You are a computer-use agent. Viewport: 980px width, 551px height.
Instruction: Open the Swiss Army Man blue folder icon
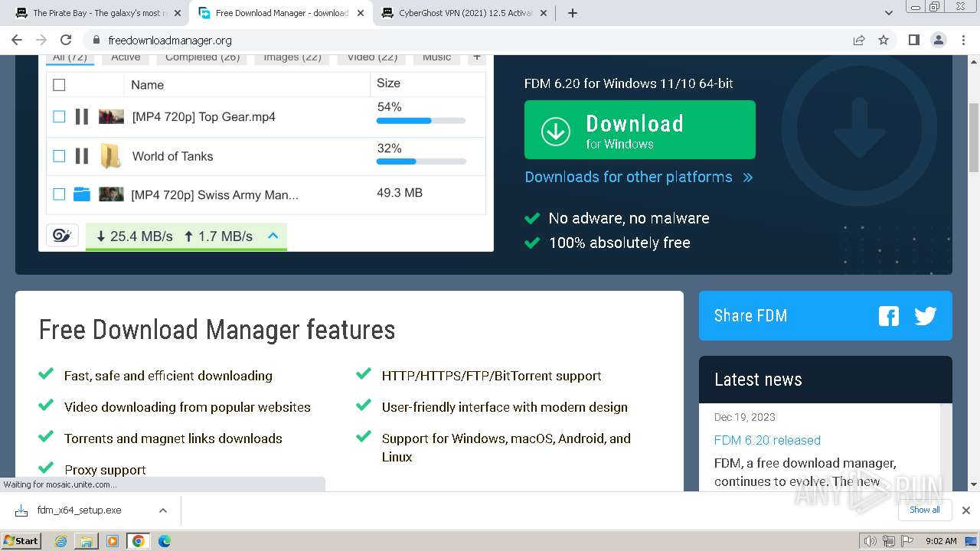point(82,194)
